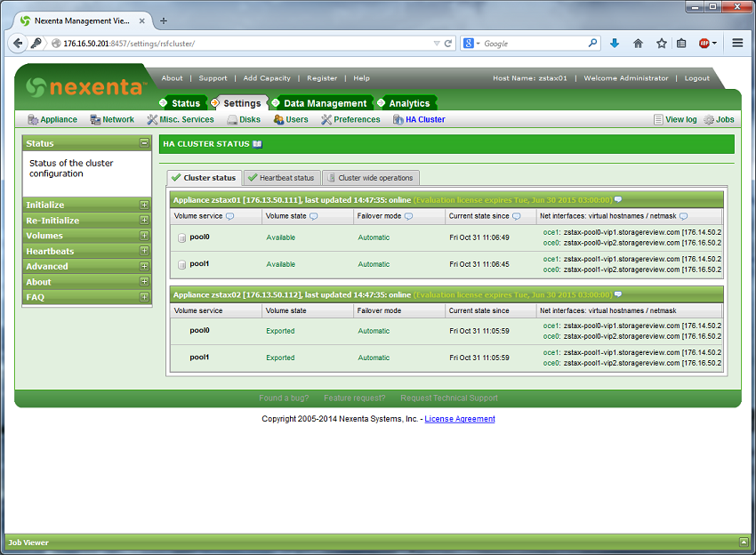This screenshot has width=756, height=555.
Task: Open the address bar history dropdown arrow
Action: [x=437, y=44]
